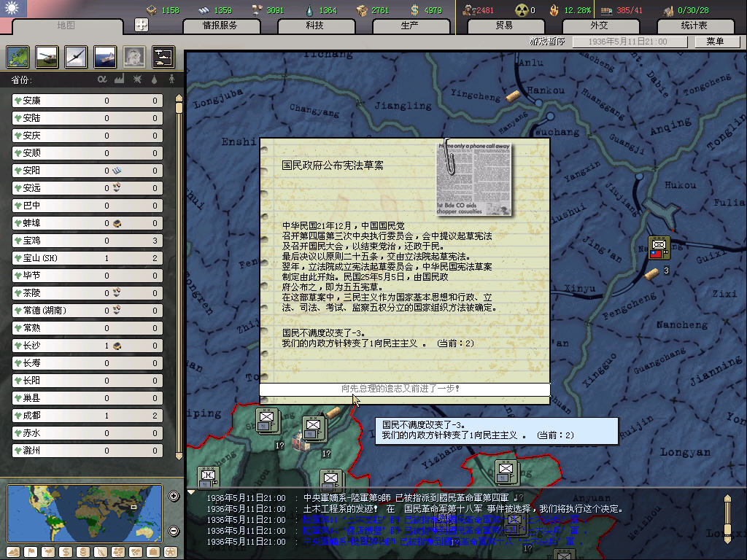Select the naval units ship icon
Viewport: 747px width, 560px height.
tap(105, 57)
